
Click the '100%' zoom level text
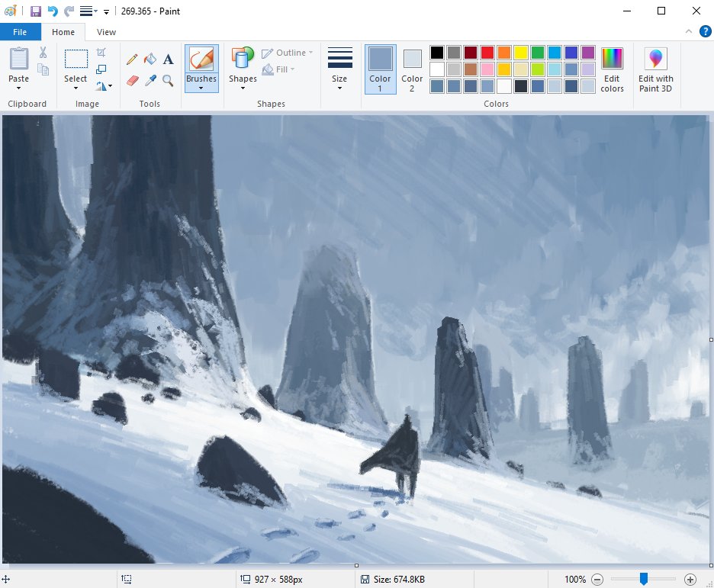(x=575, y=580)
